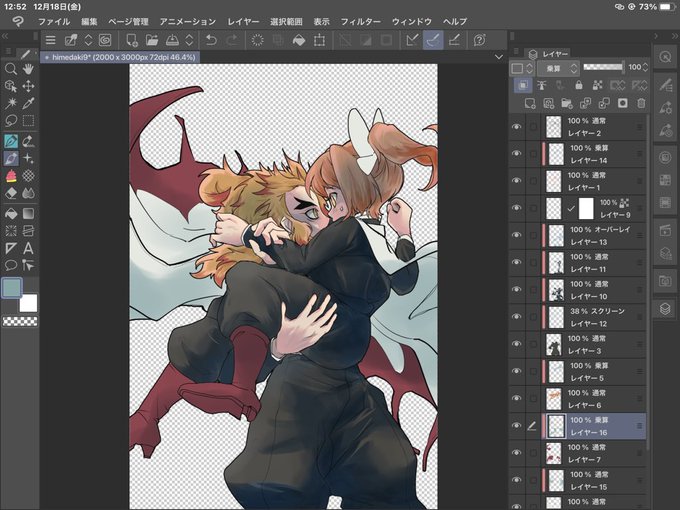680x510 pixels.
Task: Select the Move layer tool
Action: pyautogui.click(x=28, y=86)
